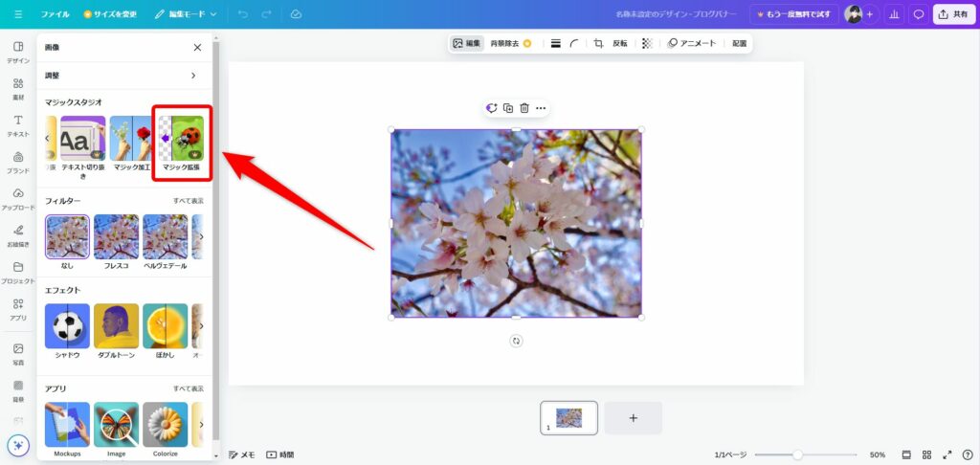Duplicate the selected image
The width and height of the screenshot is (980, 465).
click(x=508, y=108)
